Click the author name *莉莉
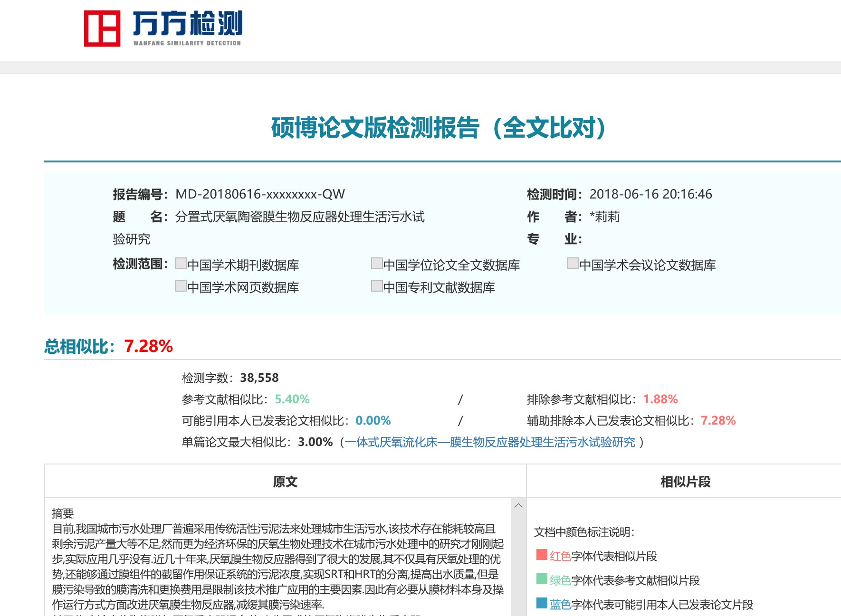This screenshot has height=616, width=841. point(604,217)
